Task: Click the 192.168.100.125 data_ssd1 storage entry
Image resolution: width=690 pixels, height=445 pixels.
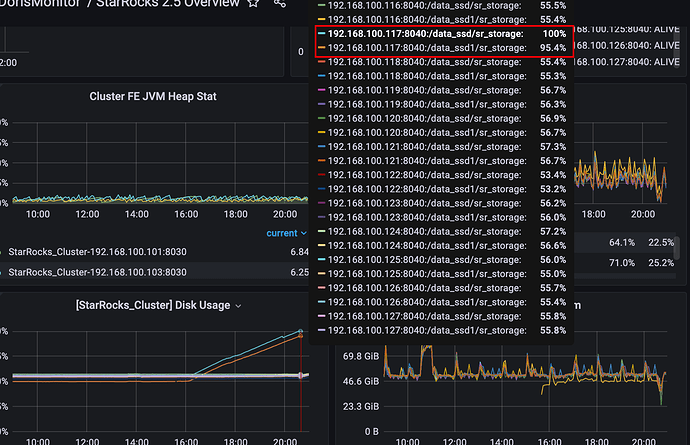Action: [442, 274]
